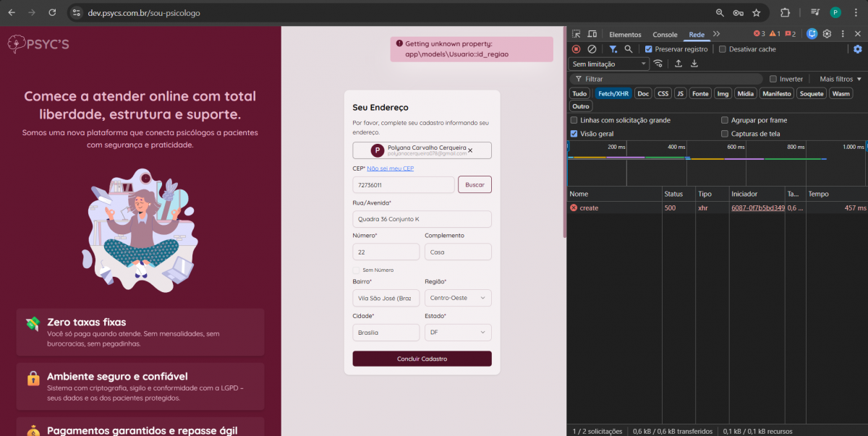Open the Não sei meu CEP link
The height and width of the screenshot is (436, 868).
pyautogui.click(x=390, y=168)
